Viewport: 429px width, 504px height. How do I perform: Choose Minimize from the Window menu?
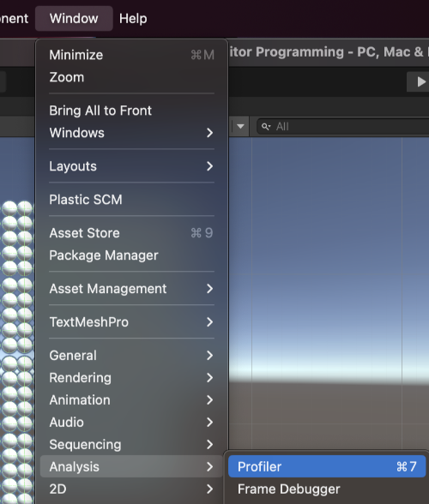131,55
